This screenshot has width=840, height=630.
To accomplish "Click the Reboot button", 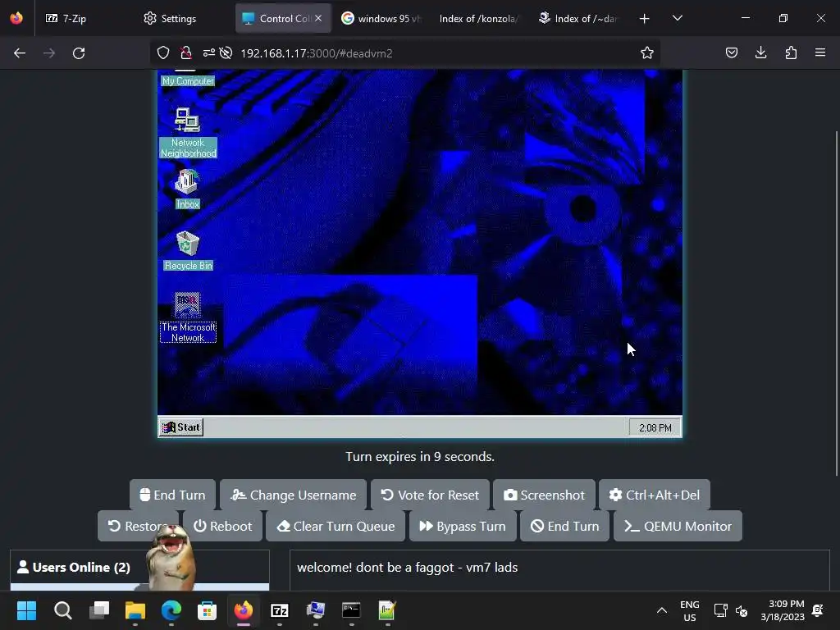I will point(222,526).
